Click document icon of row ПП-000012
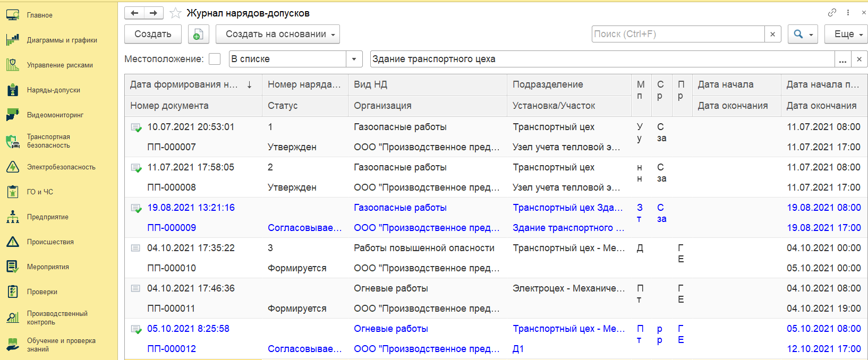 pyautogui.click(x=136, y=329)
